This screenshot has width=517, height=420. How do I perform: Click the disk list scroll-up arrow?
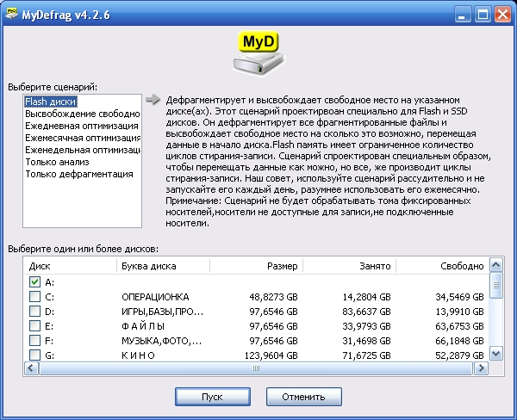tap(496, 264)
